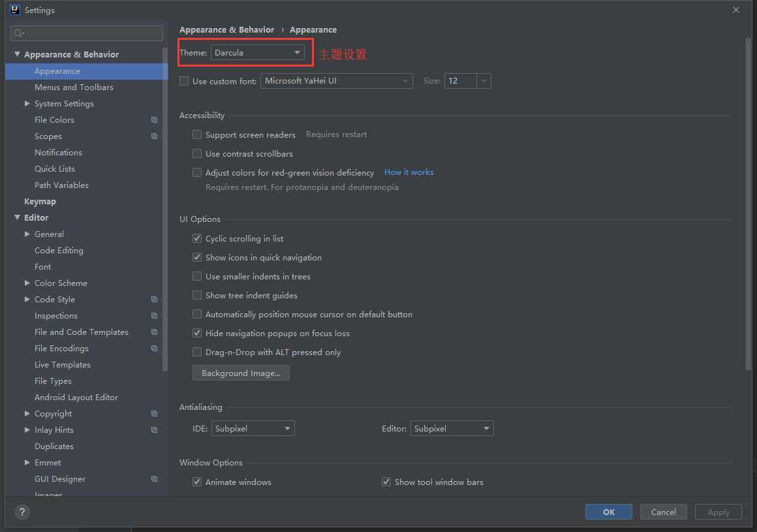Viewport: 757px width, 532px height.
Task: Open Path Variables settings page
Action: click(61, 185)
